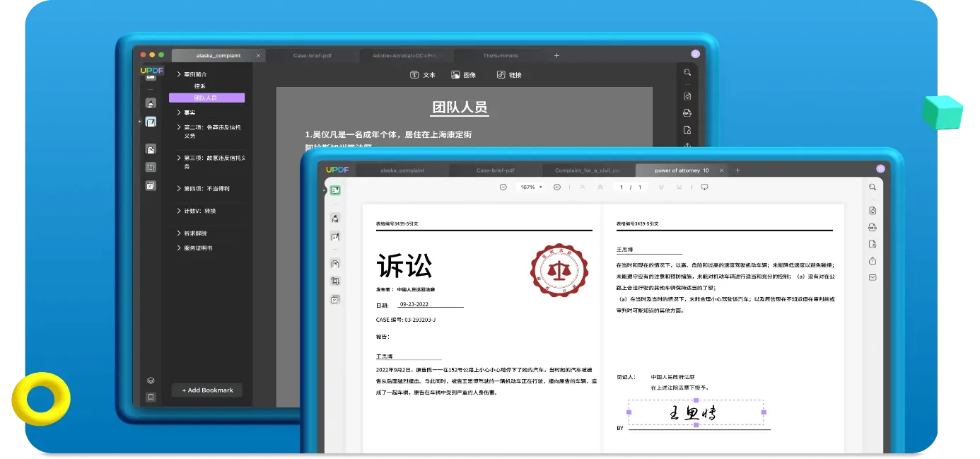The height and width of the screenshot is (459, 980).
Task: Close the power of attorney tab
Action: pos(723,170)
